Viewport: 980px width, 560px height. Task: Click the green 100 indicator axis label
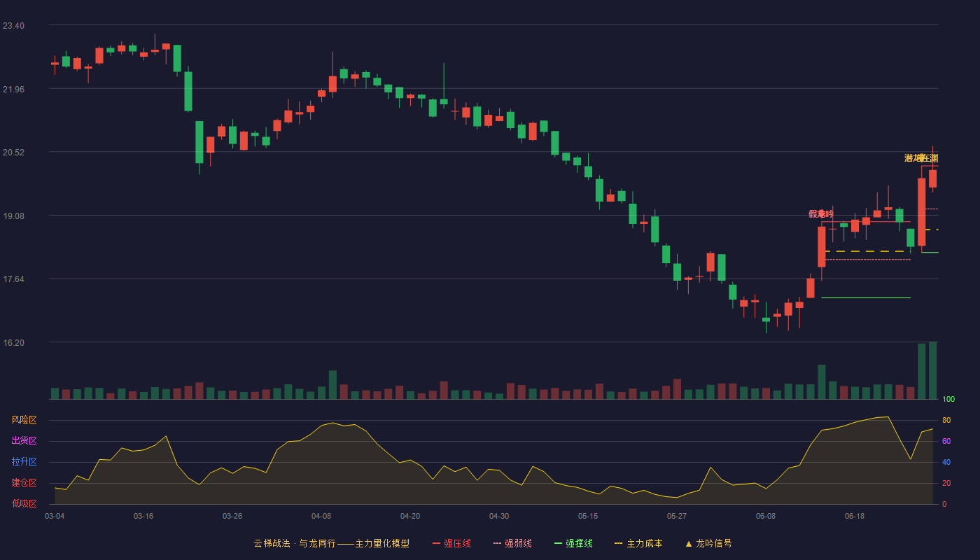point(948,400)
